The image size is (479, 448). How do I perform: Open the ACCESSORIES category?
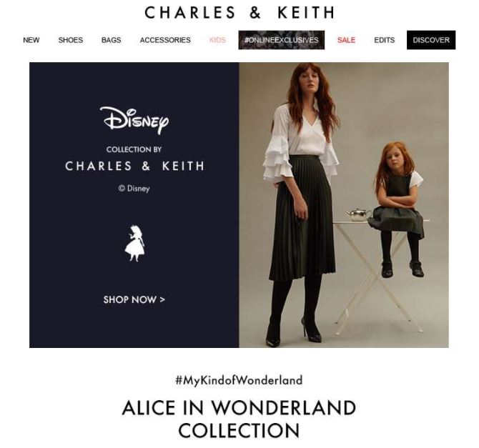pos(165,40)
